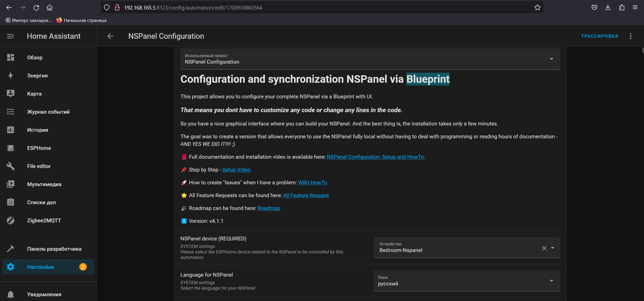Click the highlighted Blueprint heading word

428,79
